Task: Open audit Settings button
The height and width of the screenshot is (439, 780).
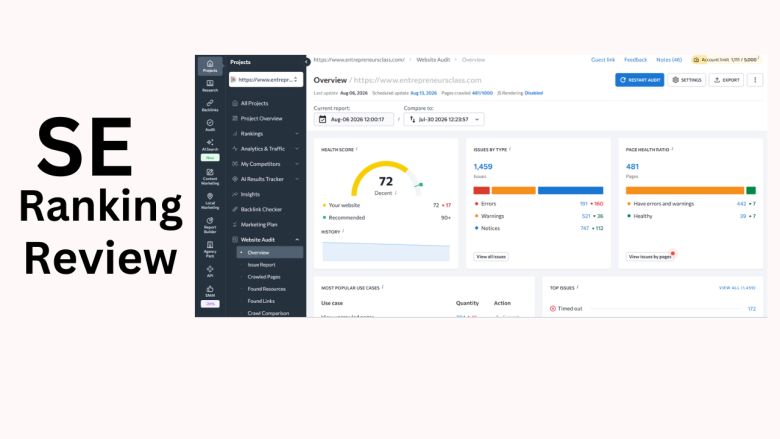Action: click(x=686, y=80)
